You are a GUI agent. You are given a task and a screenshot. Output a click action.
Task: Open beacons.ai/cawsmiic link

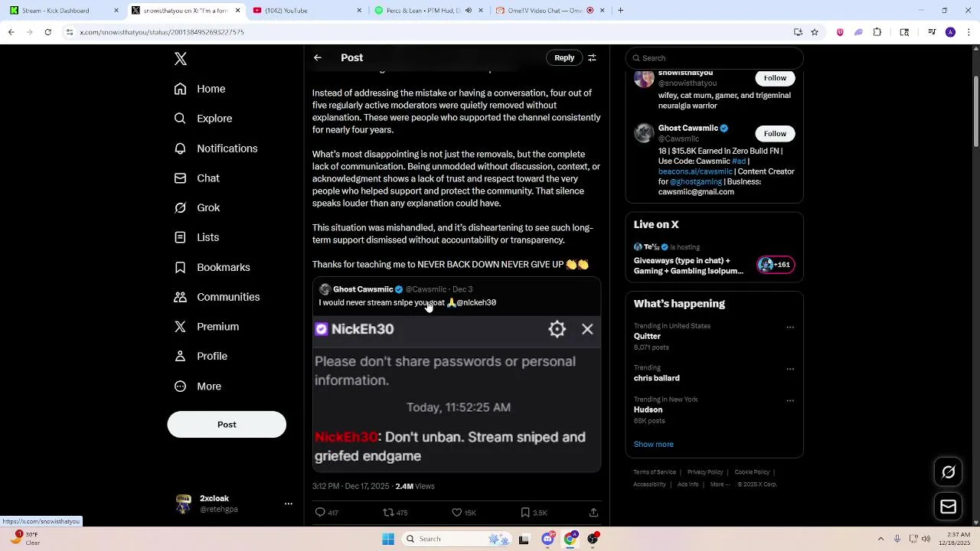pos(695,171)
